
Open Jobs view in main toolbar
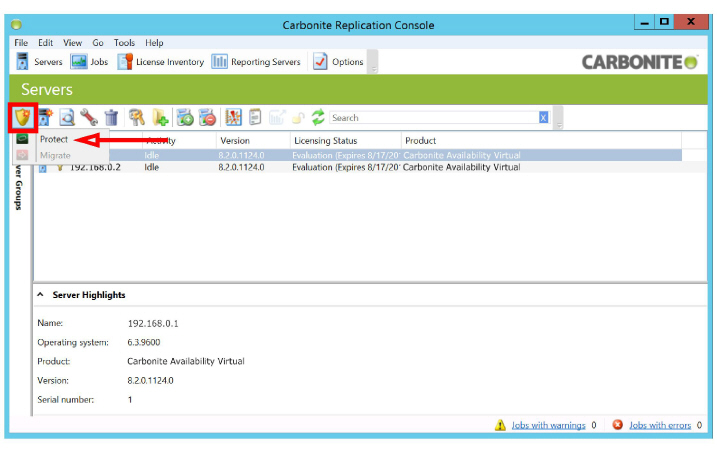tap(89, 61)
